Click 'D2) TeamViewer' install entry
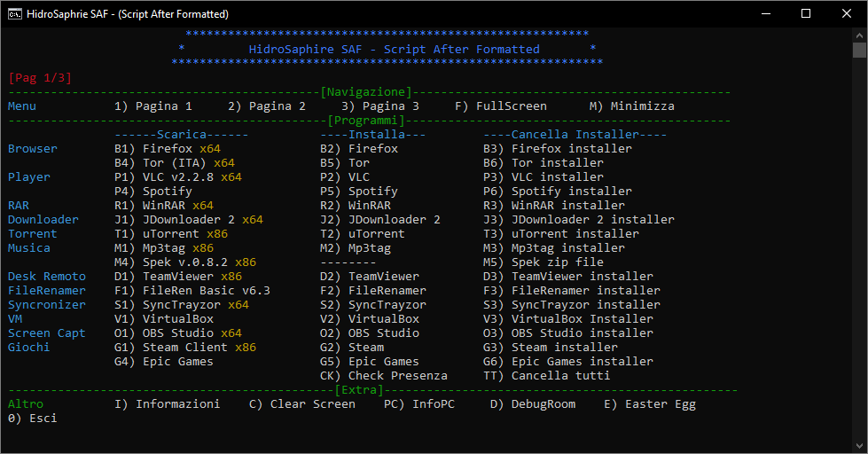The height and width of the screenshot is (454, 868). [x=370, y=277]
